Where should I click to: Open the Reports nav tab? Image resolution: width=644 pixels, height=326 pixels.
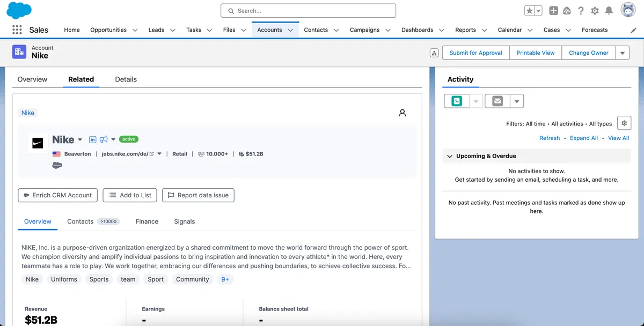(465, 30)
